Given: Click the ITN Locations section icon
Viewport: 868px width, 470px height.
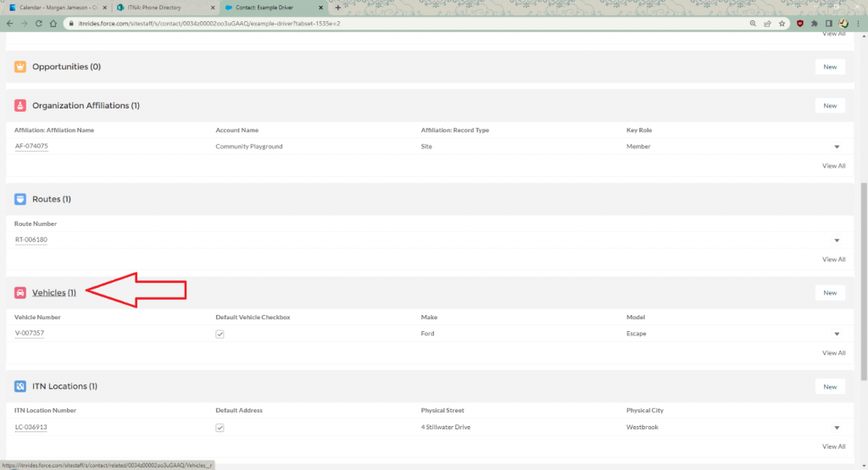Looking at the screenshot, I should 20,386.
